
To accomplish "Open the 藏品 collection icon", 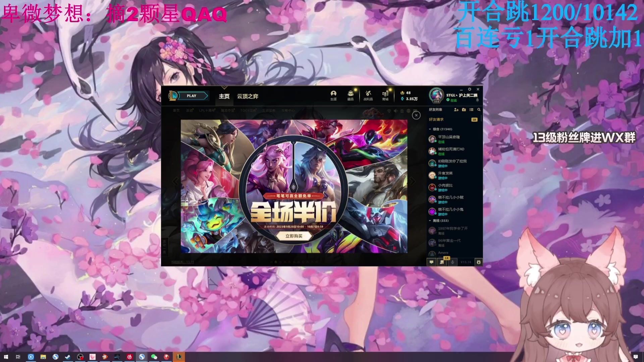I will coord(351,95).
